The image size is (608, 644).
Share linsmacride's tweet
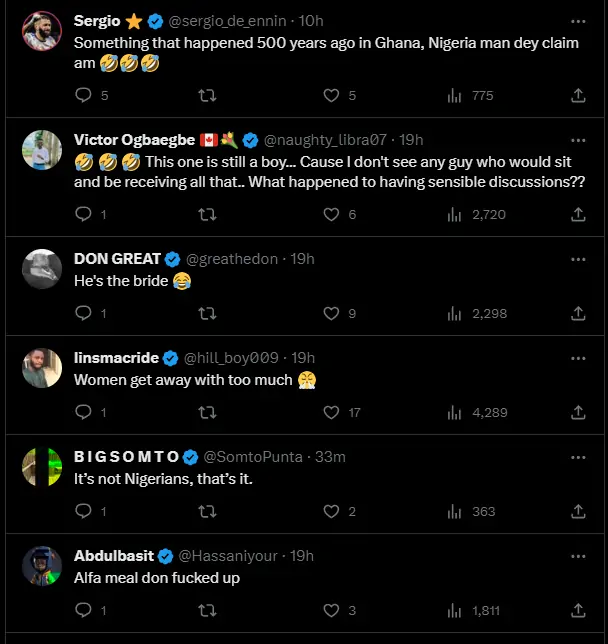[x=578, y=412]
